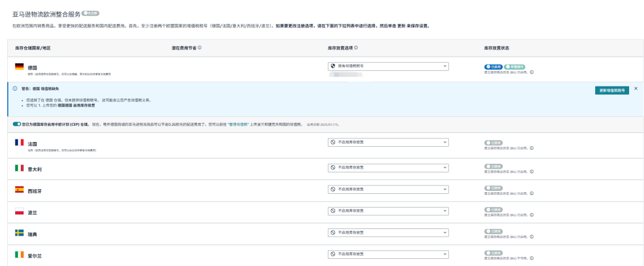
Task: Click the 更新增值税税号 button
Action: click(x=612, y=91)
